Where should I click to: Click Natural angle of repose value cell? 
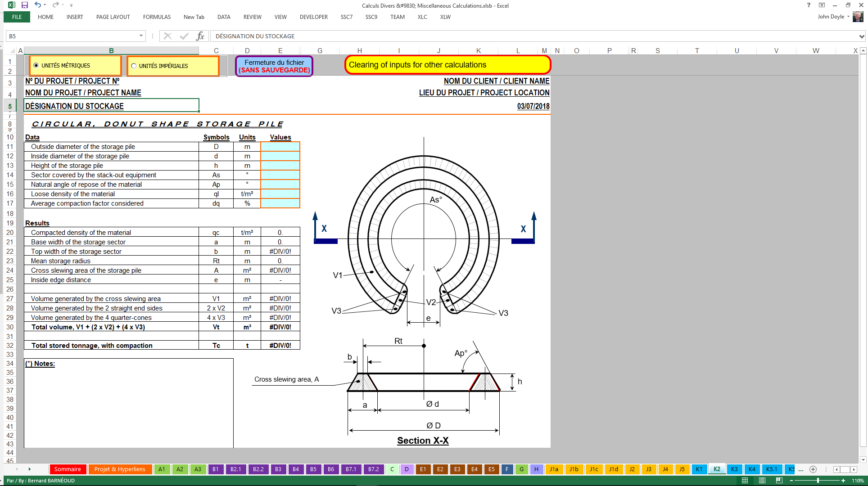[280, 184]
